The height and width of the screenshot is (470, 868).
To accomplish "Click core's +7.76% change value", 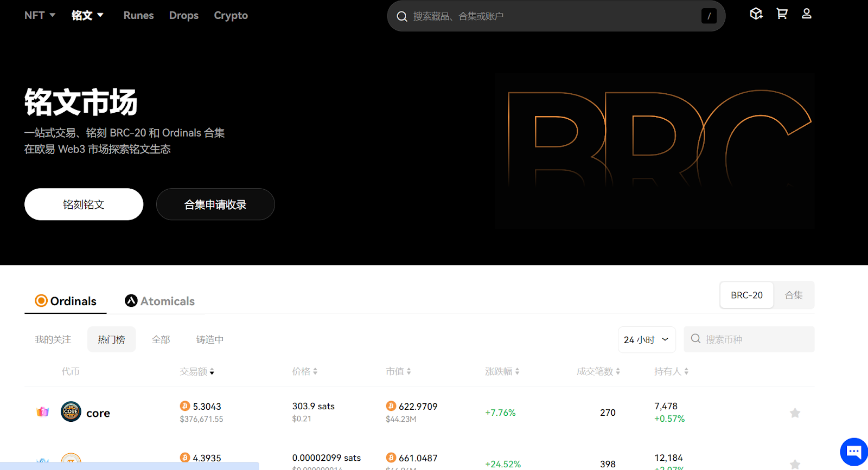I will pyautogui.click(x=500, y=413).
